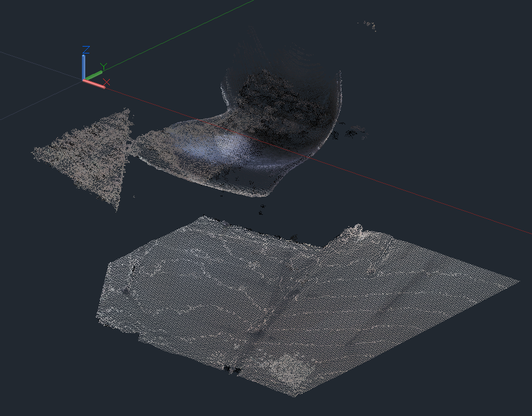Click the scattered points in the top right

(x=369, y=24)
